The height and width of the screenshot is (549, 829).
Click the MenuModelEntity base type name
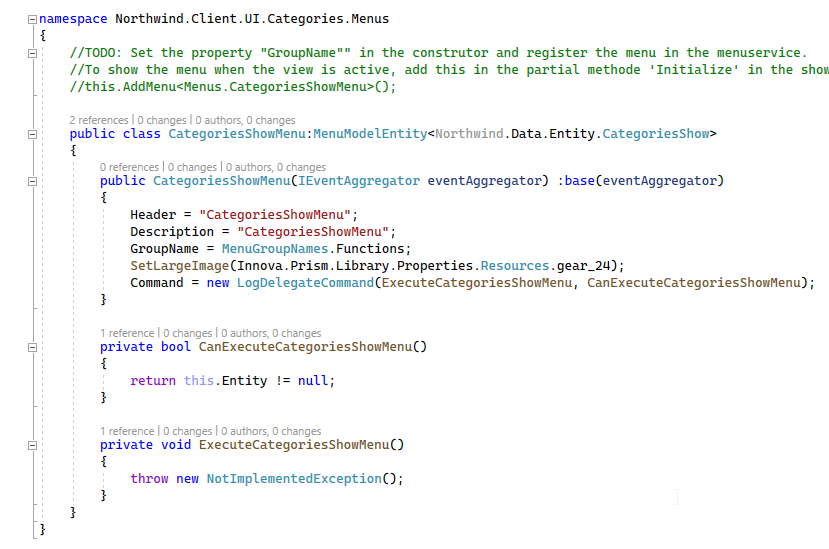tap(370, 134)
